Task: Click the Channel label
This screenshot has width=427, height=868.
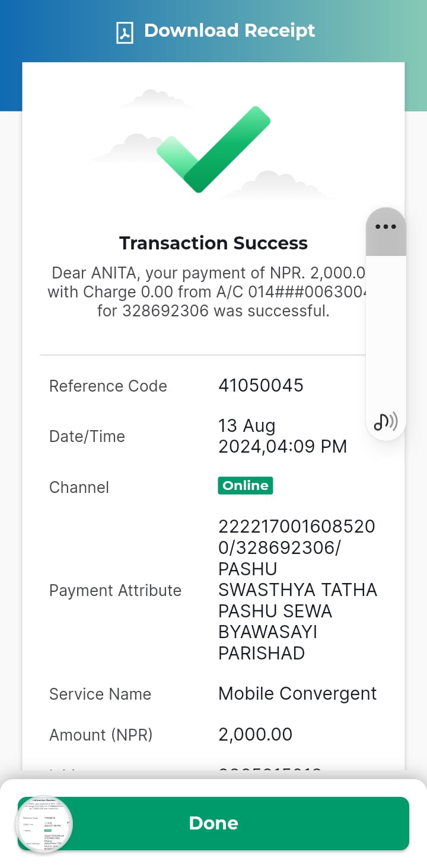Action: (79, 488)
